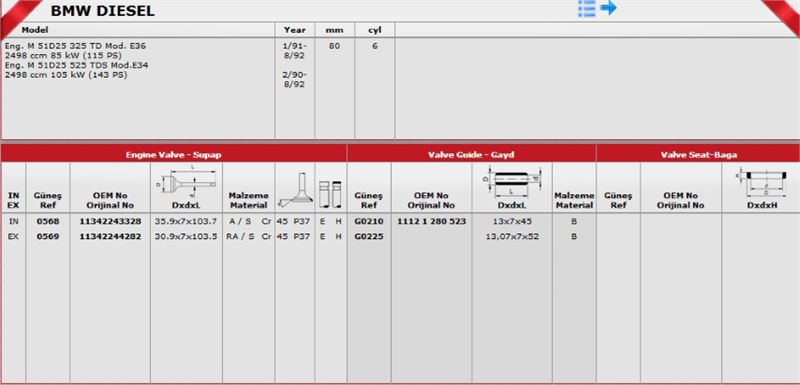Open guide reference G0225
The image size is (800, 385).
[x=369, y=237]
